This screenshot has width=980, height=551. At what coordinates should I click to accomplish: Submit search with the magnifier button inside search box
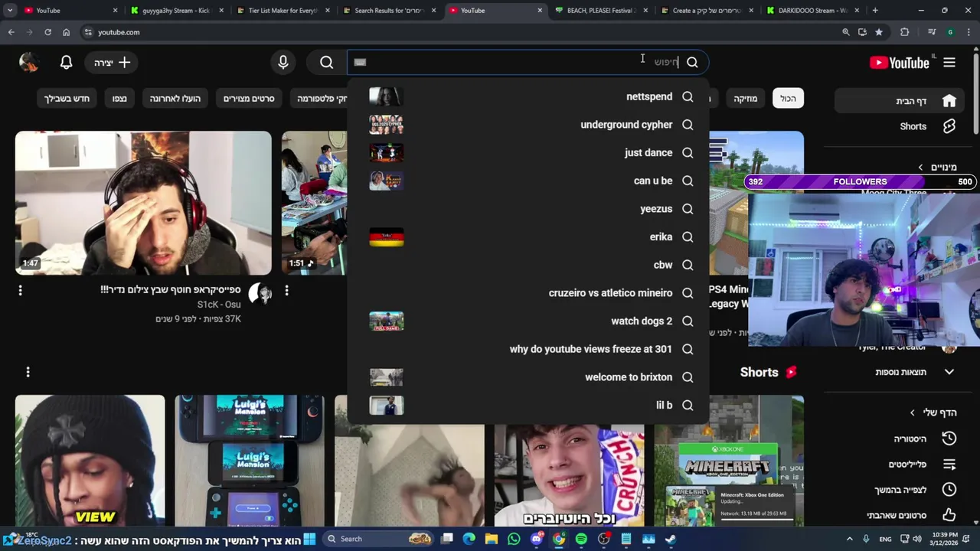692,63
